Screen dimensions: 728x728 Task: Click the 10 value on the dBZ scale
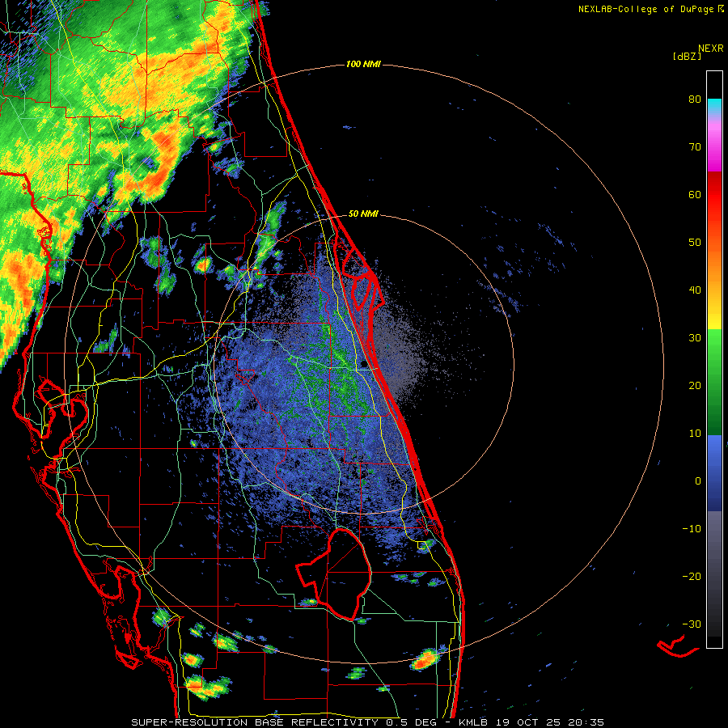pos(695,434)
